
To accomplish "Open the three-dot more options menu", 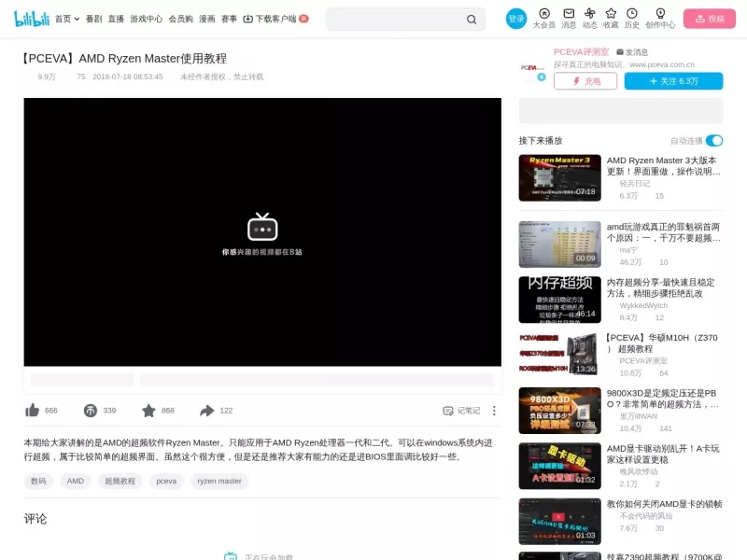I will click(494, 411).
